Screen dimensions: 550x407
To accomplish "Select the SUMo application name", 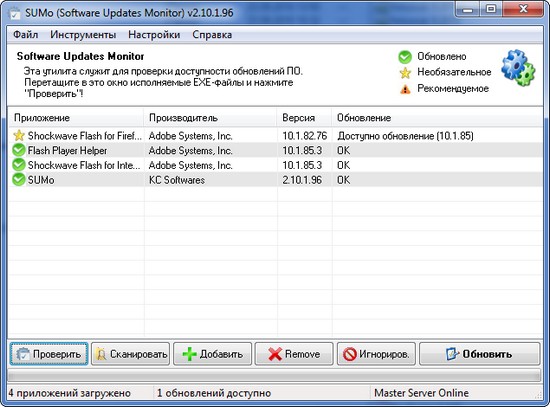I will click(41, 180).
